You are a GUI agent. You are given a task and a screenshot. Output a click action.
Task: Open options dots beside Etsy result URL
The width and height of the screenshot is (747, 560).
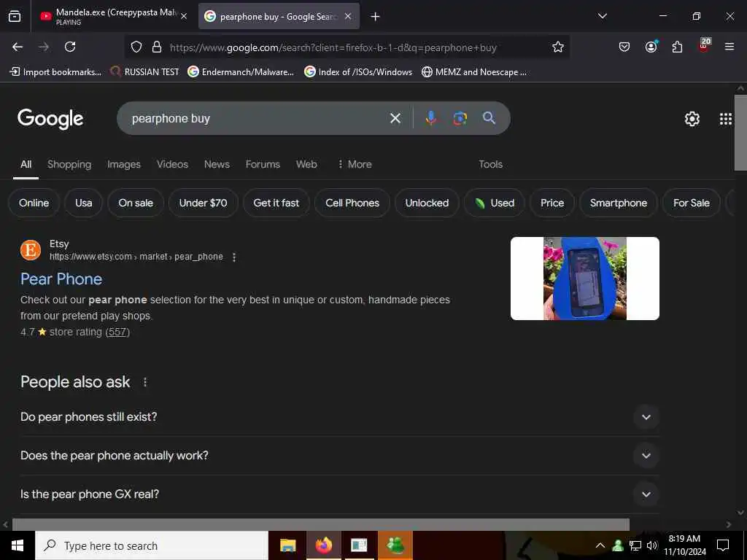234,257
